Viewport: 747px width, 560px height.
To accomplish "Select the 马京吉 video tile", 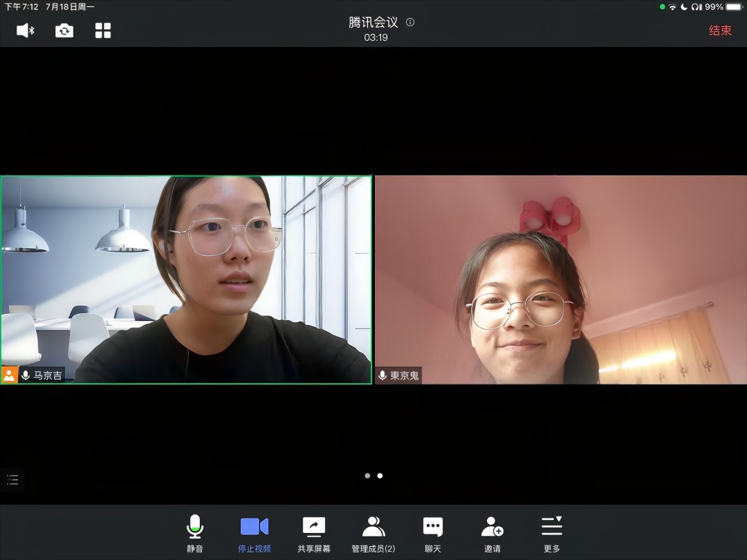I will coord(186,279).
